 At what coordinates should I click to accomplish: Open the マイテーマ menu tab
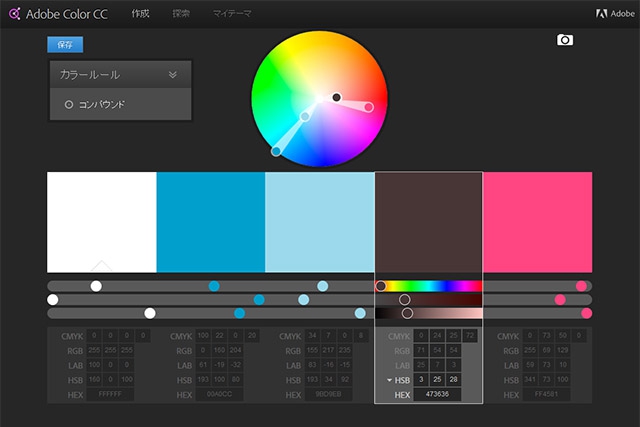(x=232, y=13)
